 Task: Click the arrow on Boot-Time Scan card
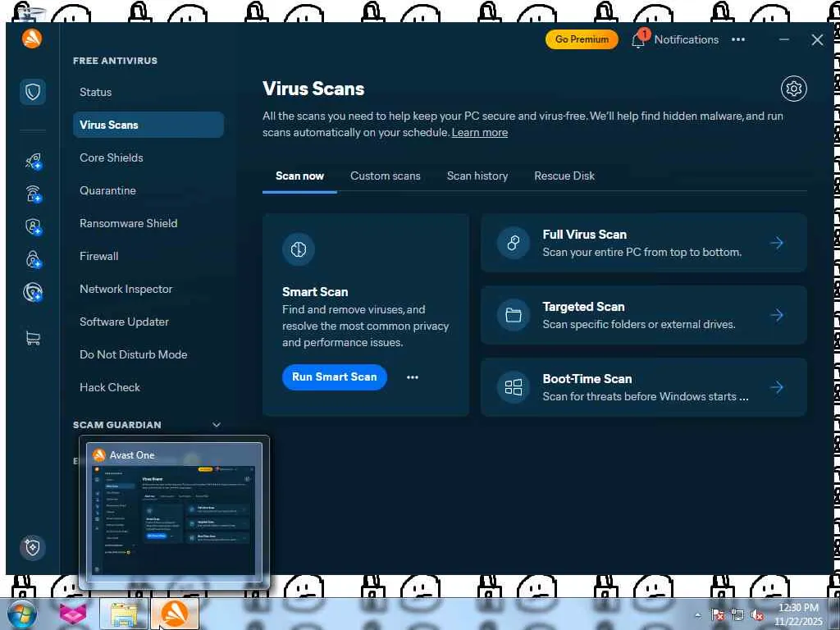coord(777,387)
